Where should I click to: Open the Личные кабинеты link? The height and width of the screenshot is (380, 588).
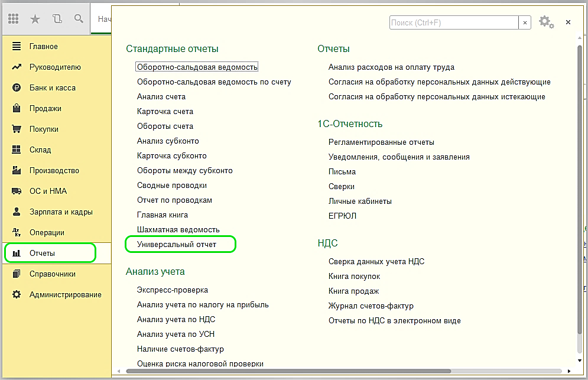(x=360, y=201)
